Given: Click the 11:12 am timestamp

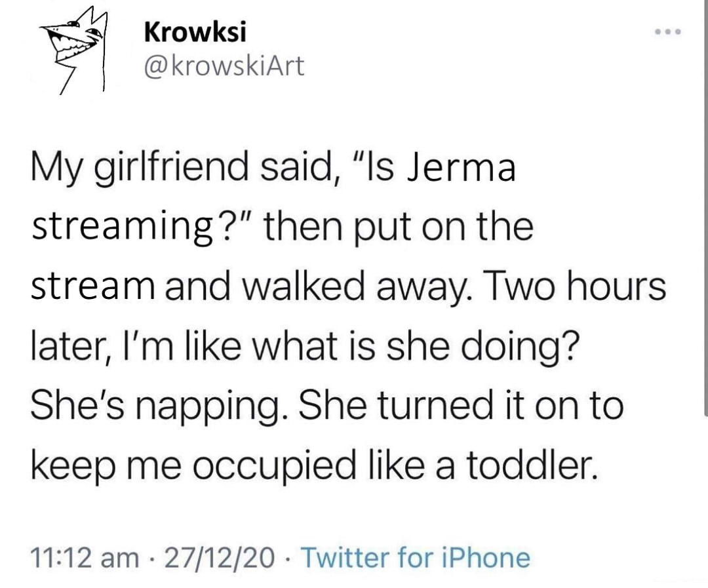Looking at the screenshot, I should (82, 558).
